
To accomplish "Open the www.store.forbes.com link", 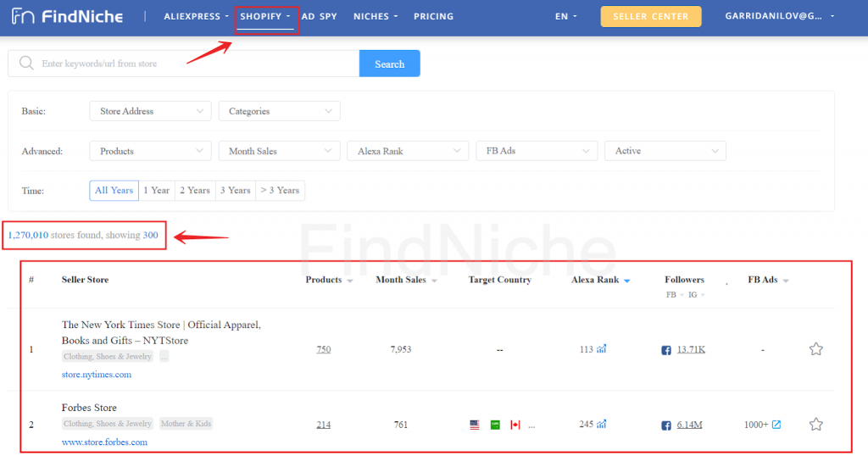I will click(x=104, y=442).
